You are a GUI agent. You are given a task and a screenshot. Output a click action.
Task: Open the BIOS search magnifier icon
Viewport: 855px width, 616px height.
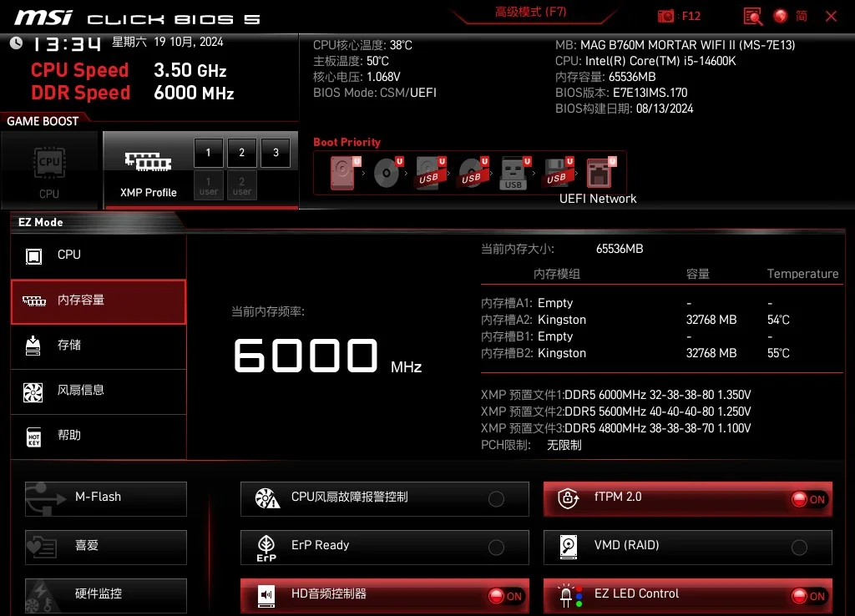(x=753, y=17)
